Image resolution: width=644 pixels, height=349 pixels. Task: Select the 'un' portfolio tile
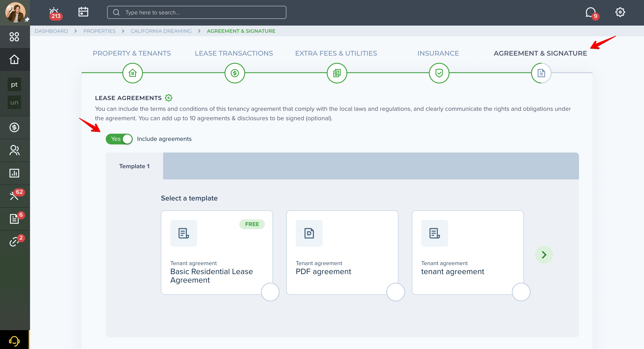point(14,102)
